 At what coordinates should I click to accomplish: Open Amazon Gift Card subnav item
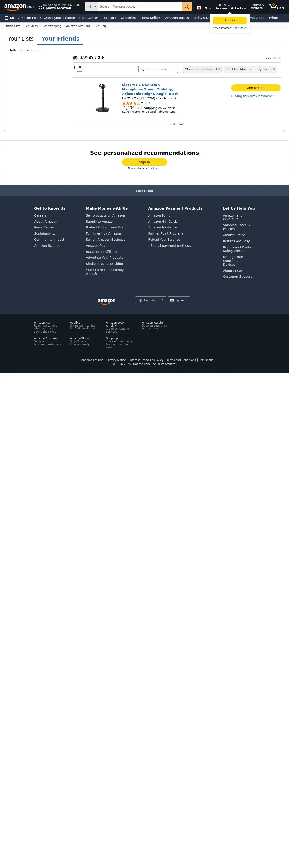coord(78,26)
